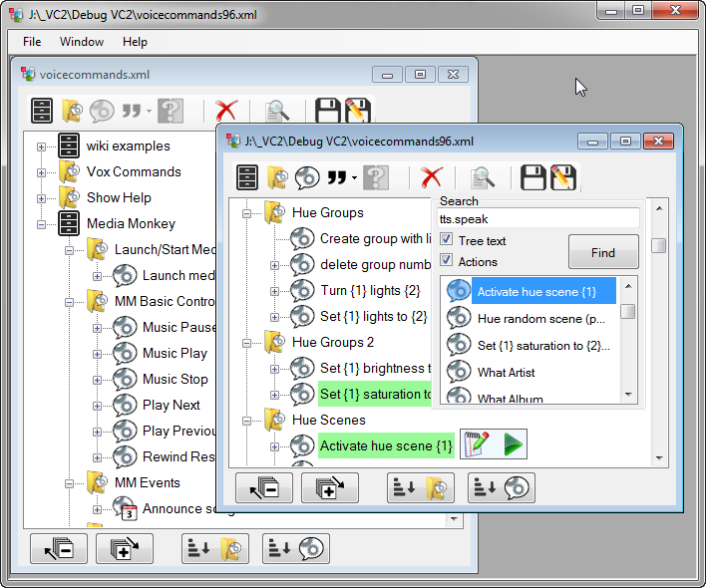Image resolution: width=706 pixels, height=588 pixels.
Task: Click sort groups button in voicecommands.xml window
Action: coord(215,548)
